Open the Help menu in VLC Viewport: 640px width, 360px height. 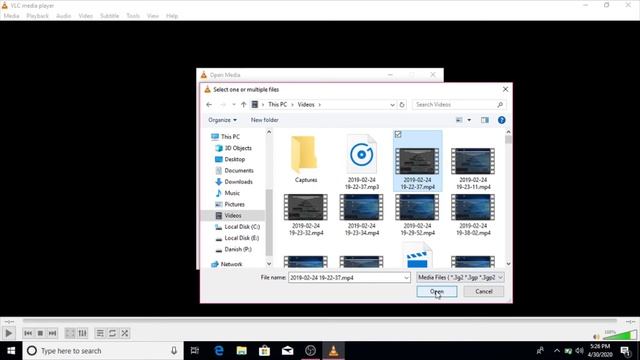click(172, 16)
